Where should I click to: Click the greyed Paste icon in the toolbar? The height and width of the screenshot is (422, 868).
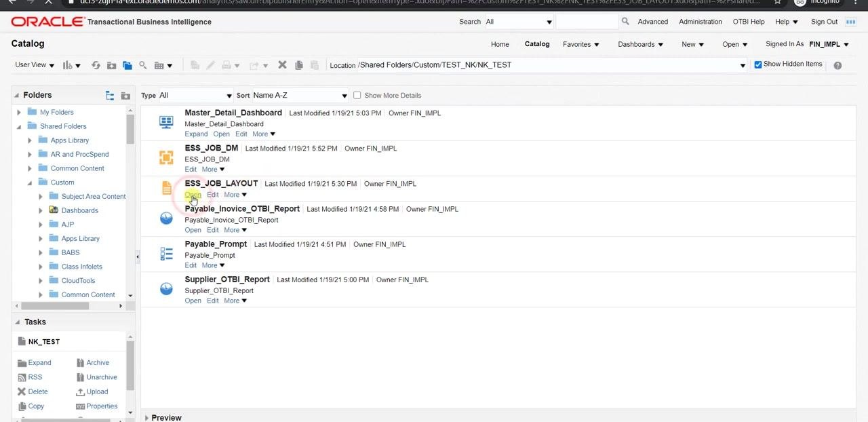click(x=315, y=65)
